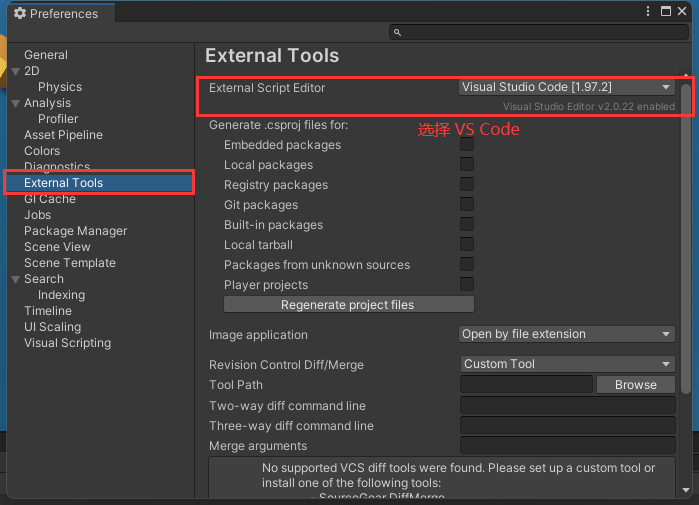699x505 pixels.
Task: Open Image application dropdown
Action: (566, 334)
